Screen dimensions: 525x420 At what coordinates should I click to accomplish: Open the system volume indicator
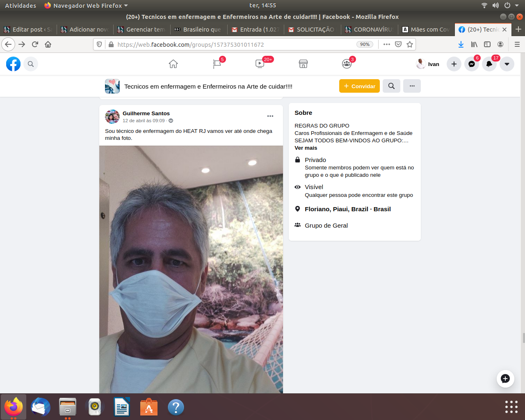495,5
